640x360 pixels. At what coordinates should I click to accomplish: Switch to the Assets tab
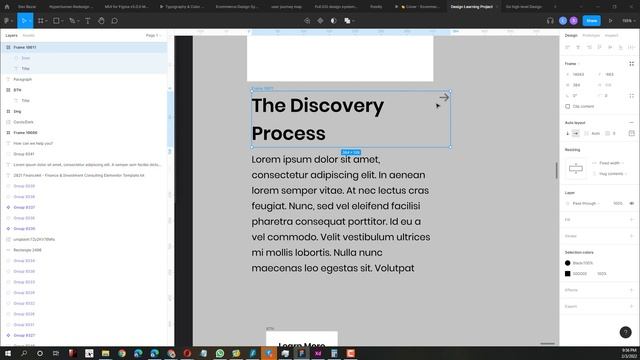coord(29,36)
